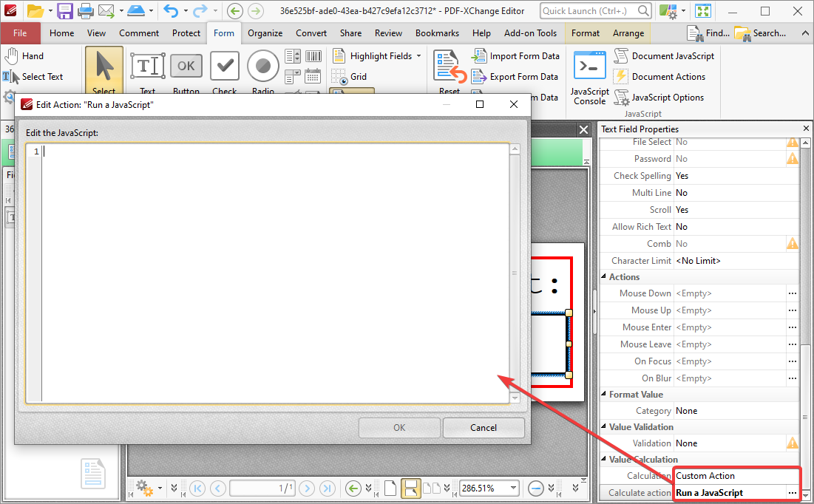Screen dimensions: 814x504
Task: Open Document Actions
Action: [659, 76]
